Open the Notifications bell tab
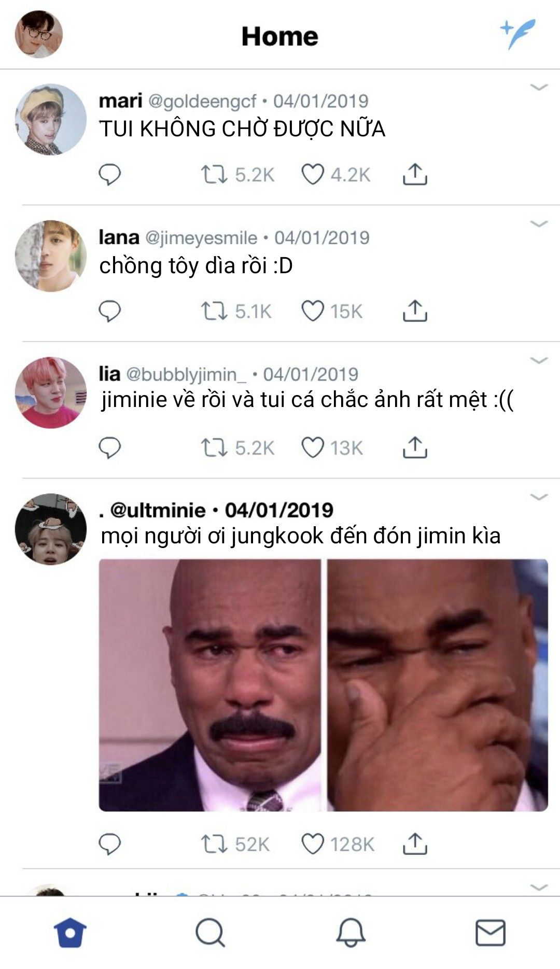Viewport: 560px width, 969px height. (x=351, y=933)
